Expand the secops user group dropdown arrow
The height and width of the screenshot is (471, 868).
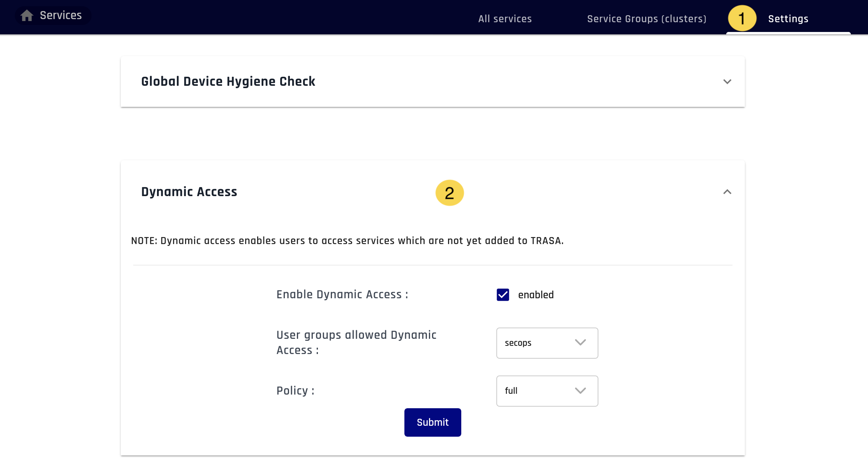click(580, 343)
